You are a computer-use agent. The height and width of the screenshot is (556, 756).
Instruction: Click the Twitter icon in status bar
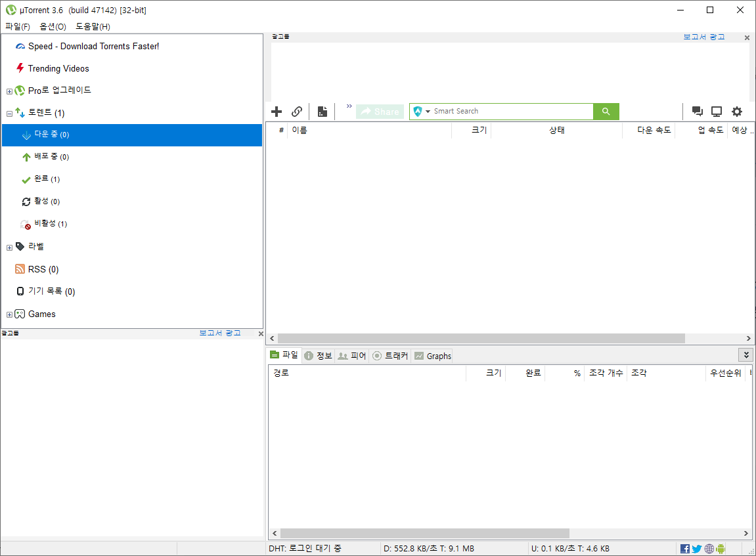point(697,549)
